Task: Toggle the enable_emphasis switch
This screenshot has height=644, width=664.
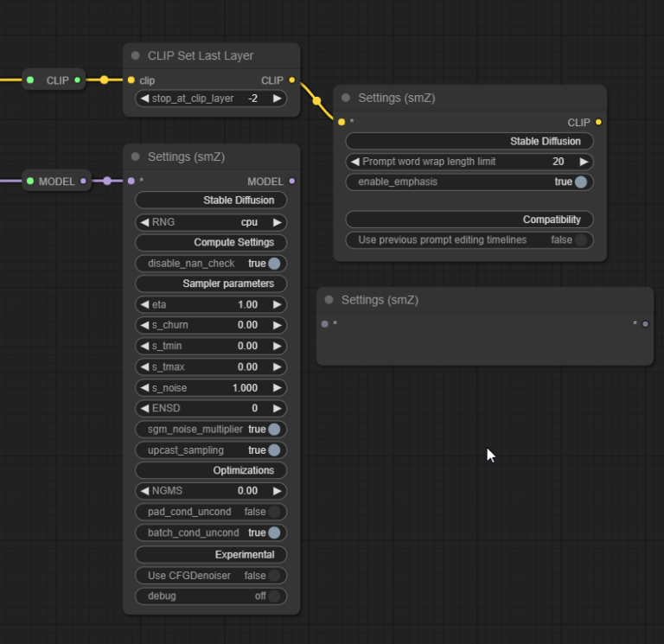Action: pyautogui.click(x=580, y=182)
